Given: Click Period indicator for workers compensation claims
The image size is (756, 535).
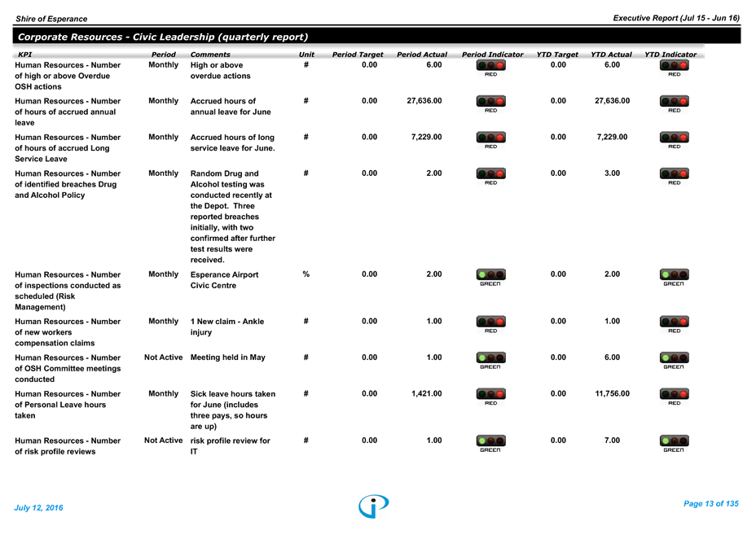Looking at the screenshot, I should pyautogui.click(x=490, y=324).
